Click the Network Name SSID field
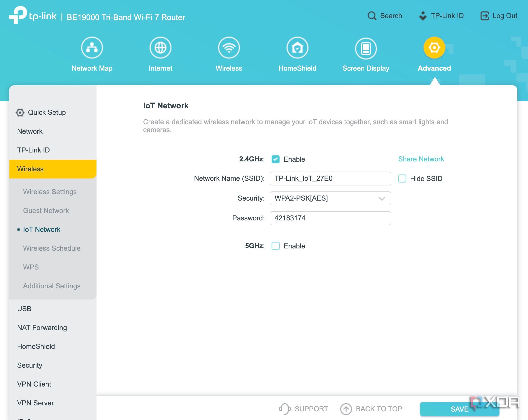528x420 pixels. click(x=330, y=179)
